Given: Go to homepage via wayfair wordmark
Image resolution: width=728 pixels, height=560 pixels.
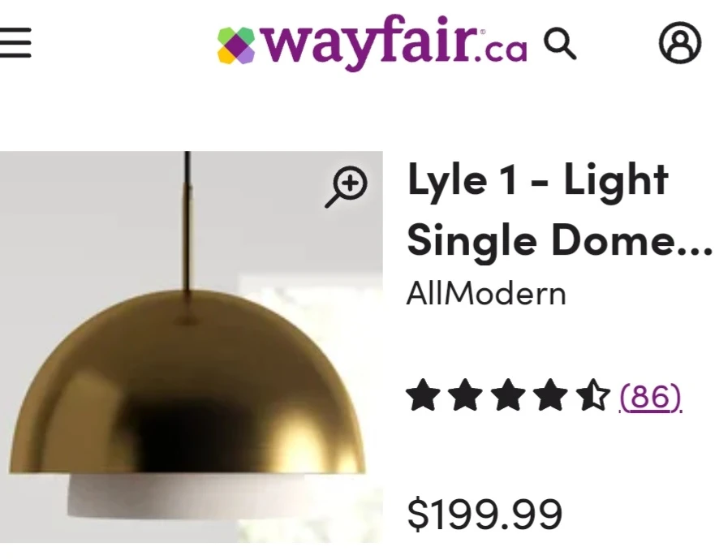Looking at the screenshot, I should 372,43.
